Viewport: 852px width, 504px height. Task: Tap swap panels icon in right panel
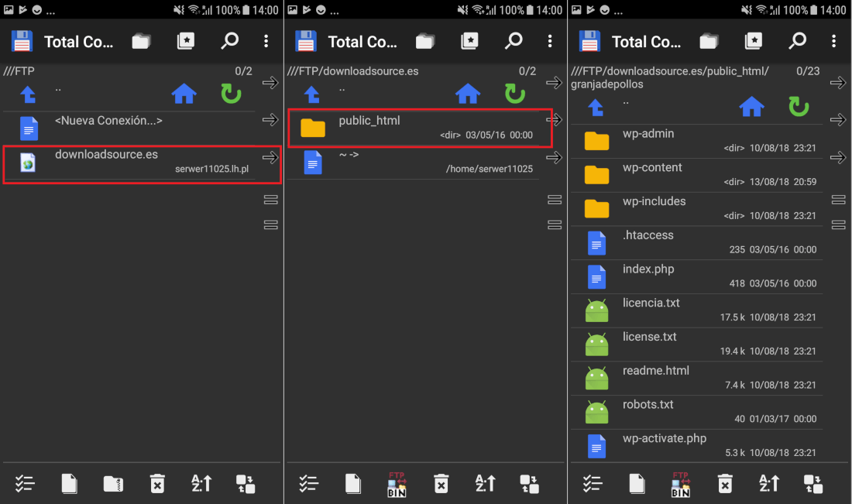(x=812, y=483)
